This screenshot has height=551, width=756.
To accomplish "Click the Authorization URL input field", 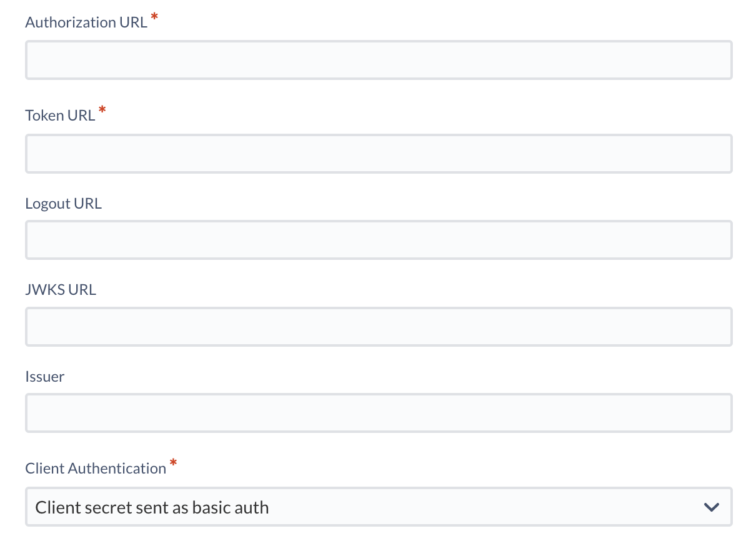I will [x=379, y=60].
